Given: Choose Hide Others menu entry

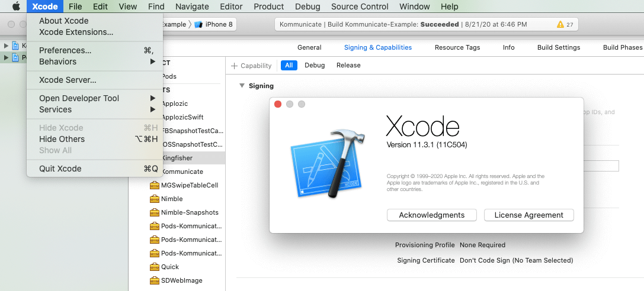Looking at the screenshot, I should pos(94,139).
